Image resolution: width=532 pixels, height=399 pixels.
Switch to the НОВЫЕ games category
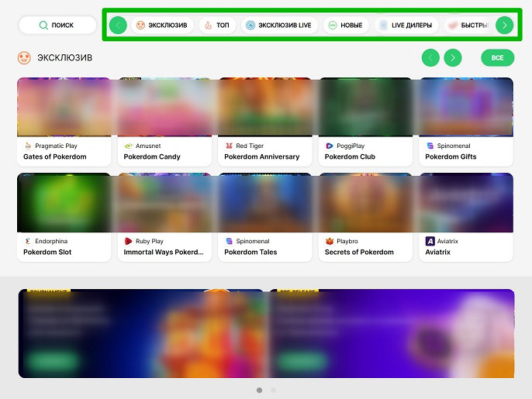coord(344,26)
